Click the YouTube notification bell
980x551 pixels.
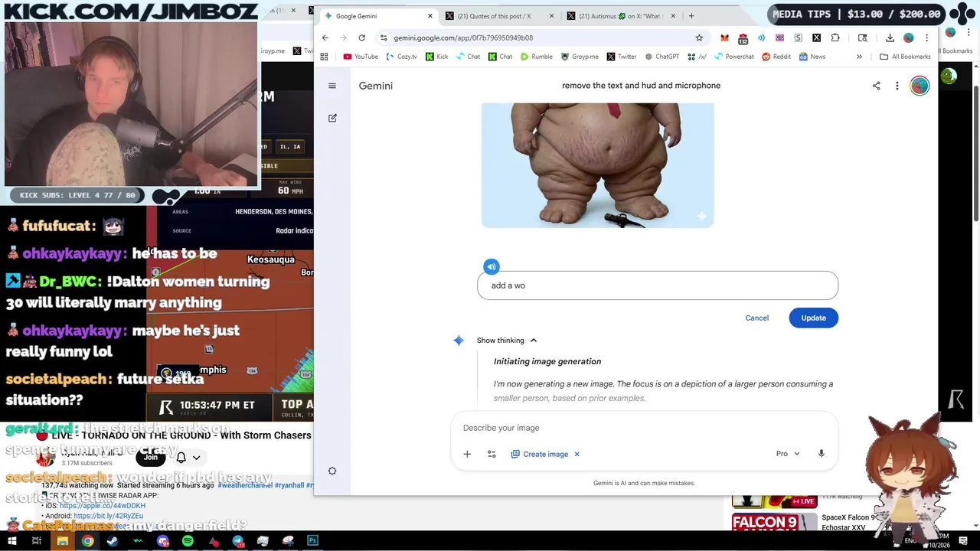tap(181, 458)
